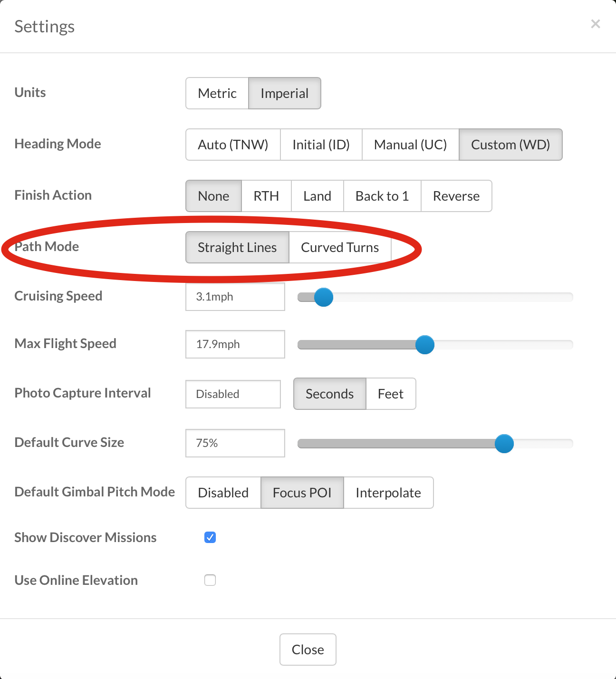Switch heading mode to Initial (ID)
This screenshot has height=679, width=616.
tap(321, 145)
